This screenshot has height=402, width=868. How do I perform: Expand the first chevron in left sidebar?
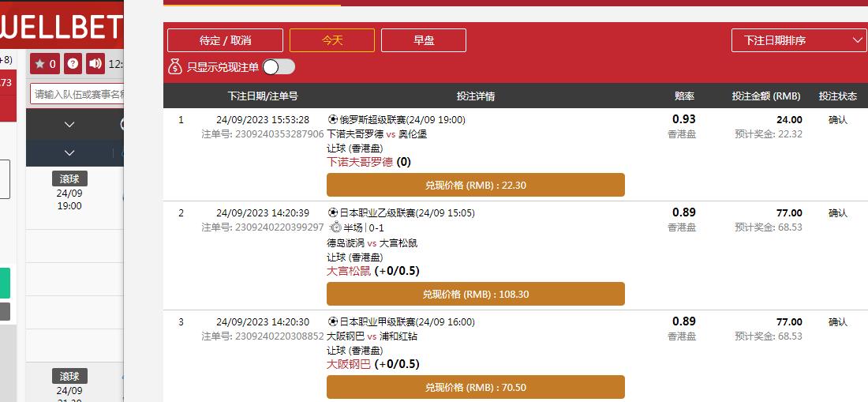coord(69,125)
